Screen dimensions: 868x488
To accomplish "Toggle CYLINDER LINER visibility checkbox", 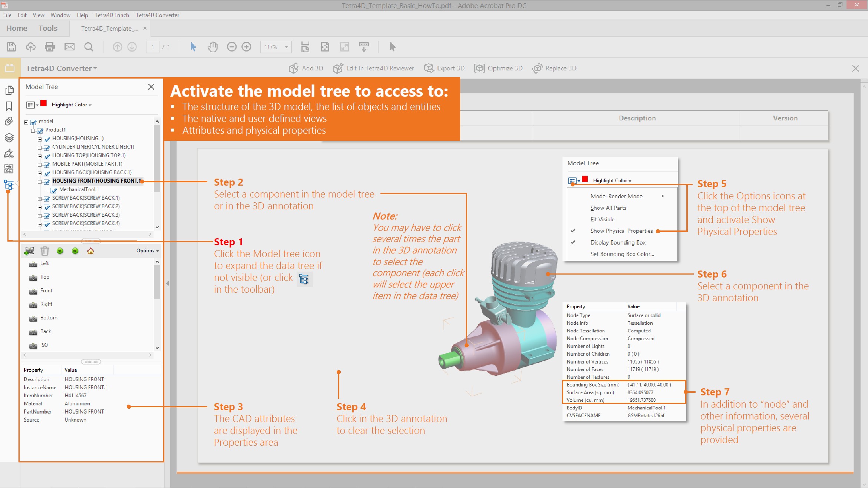I will click(47, 147).
